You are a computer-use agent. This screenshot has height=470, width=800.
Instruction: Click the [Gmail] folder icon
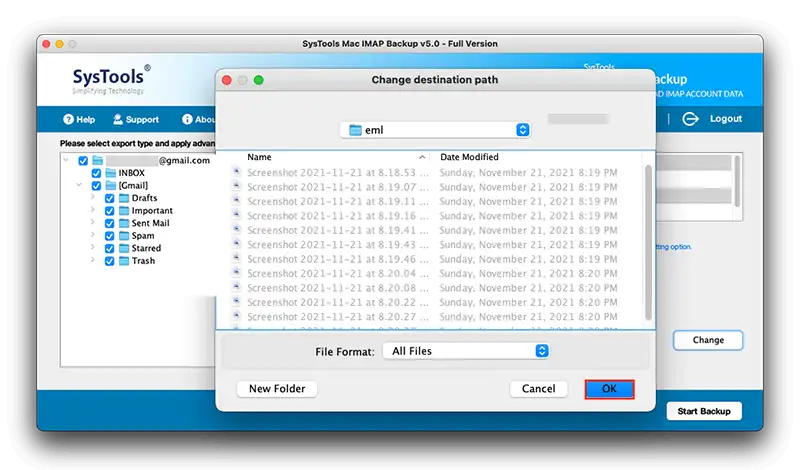pos(111,185)
